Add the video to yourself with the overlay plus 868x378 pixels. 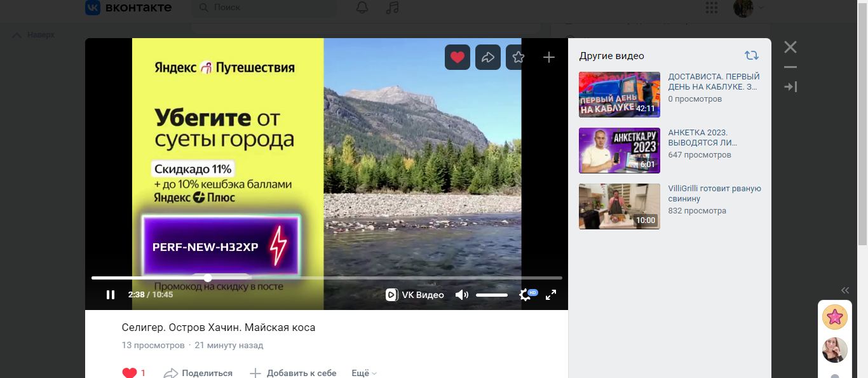(549, 57)
